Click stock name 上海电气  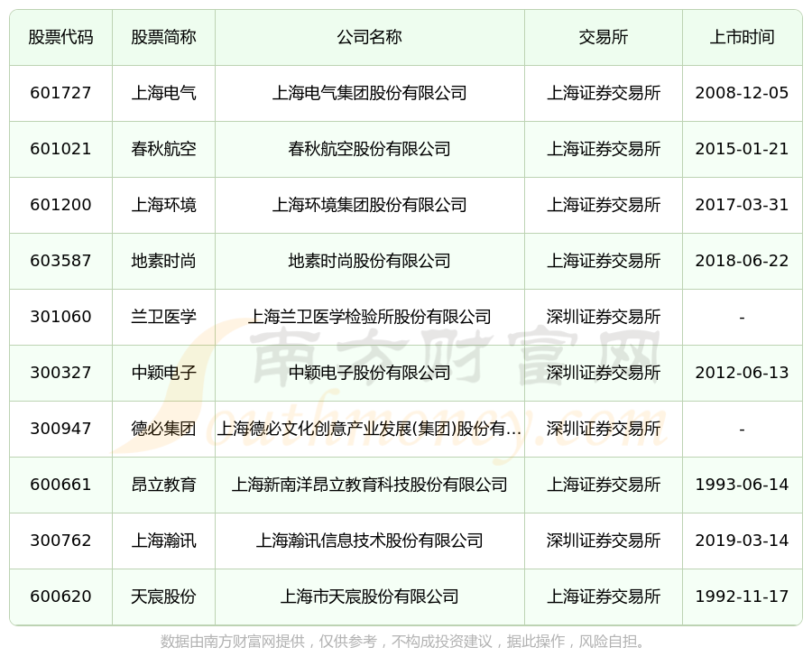(x=163, y=93)
